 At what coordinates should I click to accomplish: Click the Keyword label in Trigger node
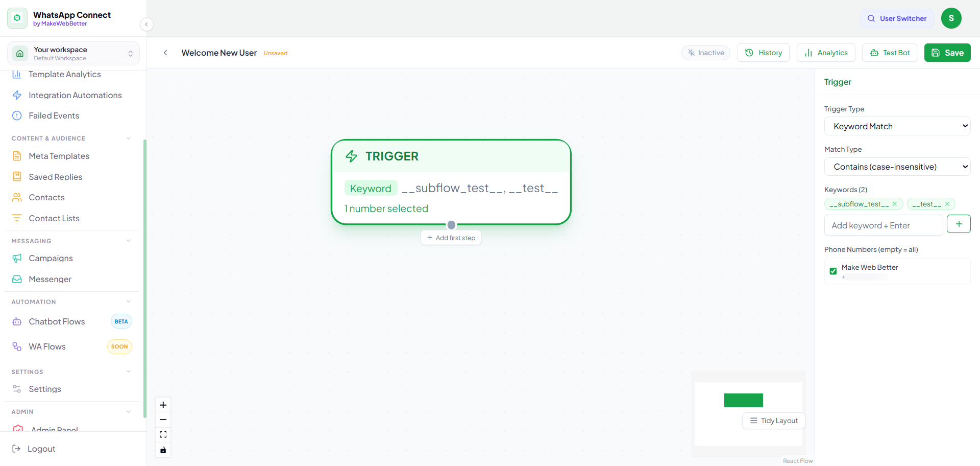tap(371, 189)
